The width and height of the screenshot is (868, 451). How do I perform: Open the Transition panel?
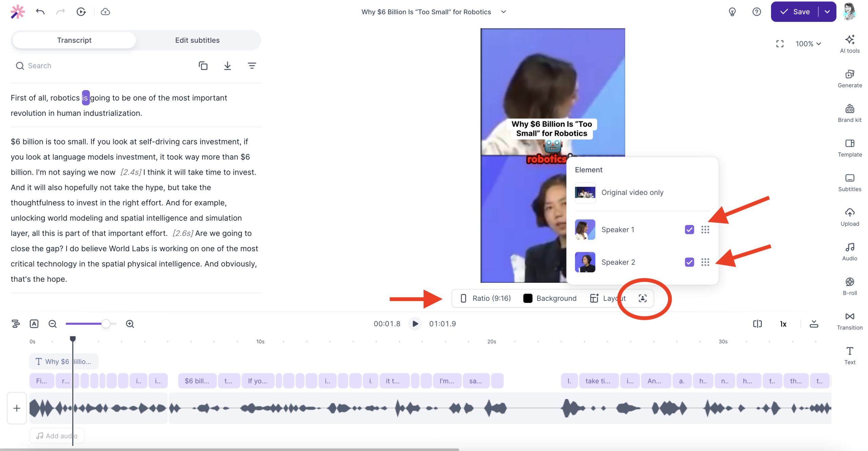(x=849, y=320)
